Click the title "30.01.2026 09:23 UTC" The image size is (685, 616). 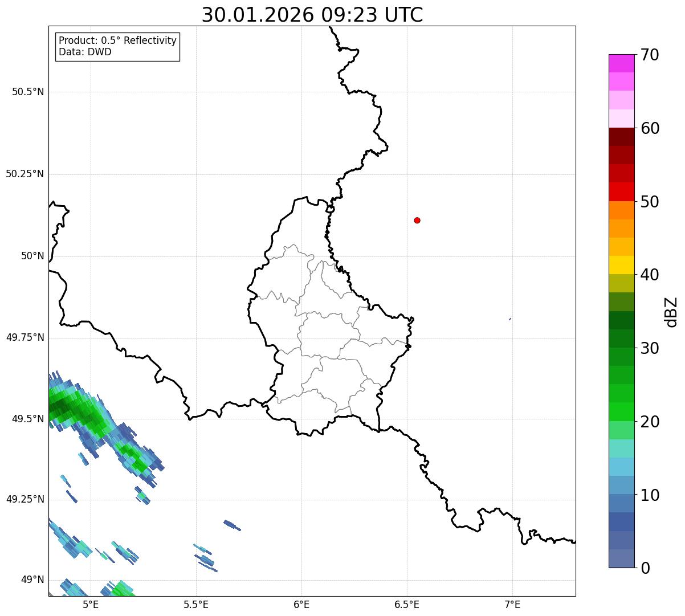(312, 15)
